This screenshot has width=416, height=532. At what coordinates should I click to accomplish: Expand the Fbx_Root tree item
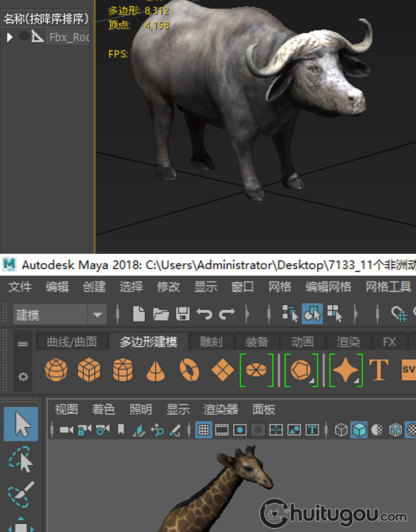pyautogui.click(x=9, y=37)
